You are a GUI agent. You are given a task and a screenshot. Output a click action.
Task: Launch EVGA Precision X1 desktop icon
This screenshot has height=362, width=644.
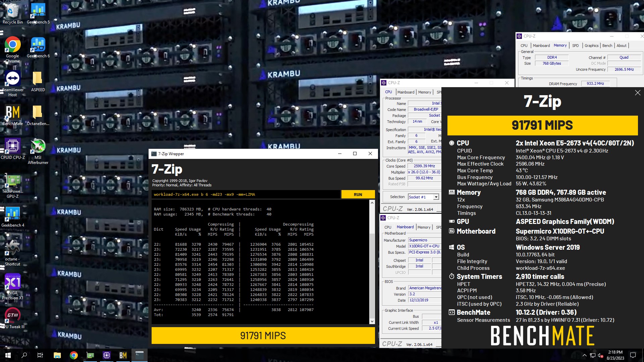pos(13,287)
